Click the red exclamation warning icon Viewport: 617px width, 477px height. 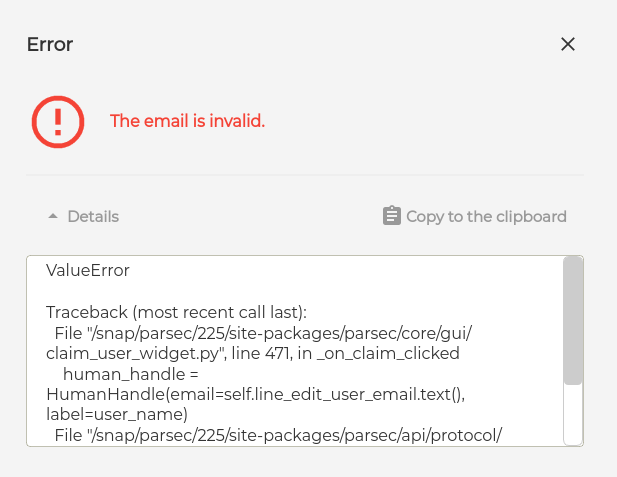tap(58, 122)
